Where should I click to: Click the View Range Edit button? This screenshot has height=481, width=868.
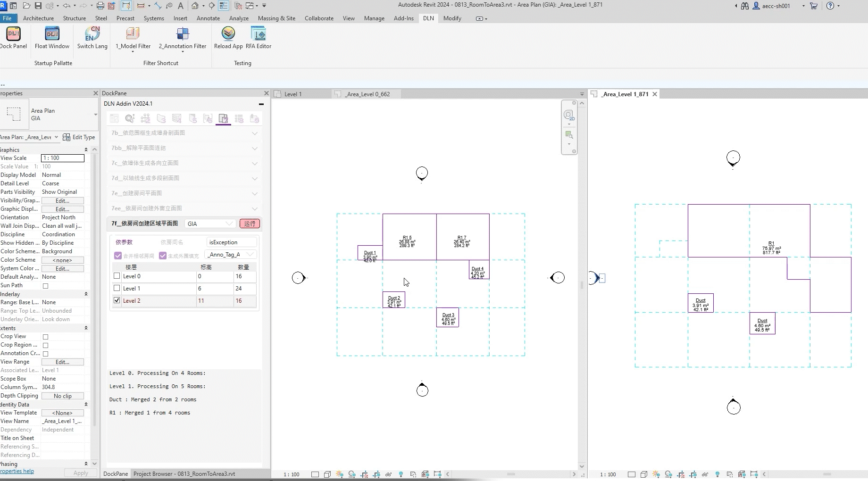[x=63, y=362]
